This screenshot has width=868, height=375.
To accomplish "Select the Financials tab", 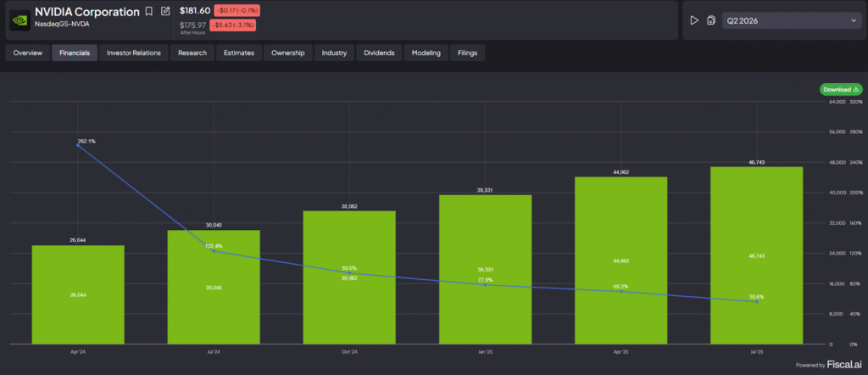I will (75, 53).
